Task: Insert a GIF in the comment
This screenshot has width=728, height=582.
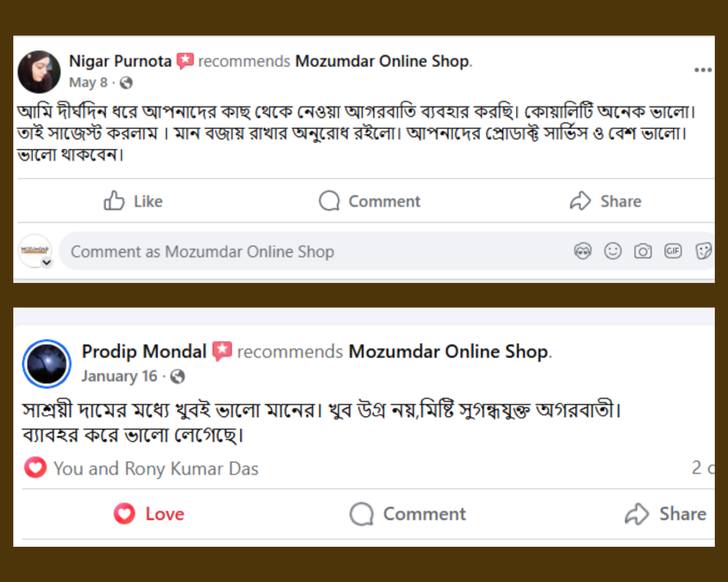Action: [x=673, y=251]
